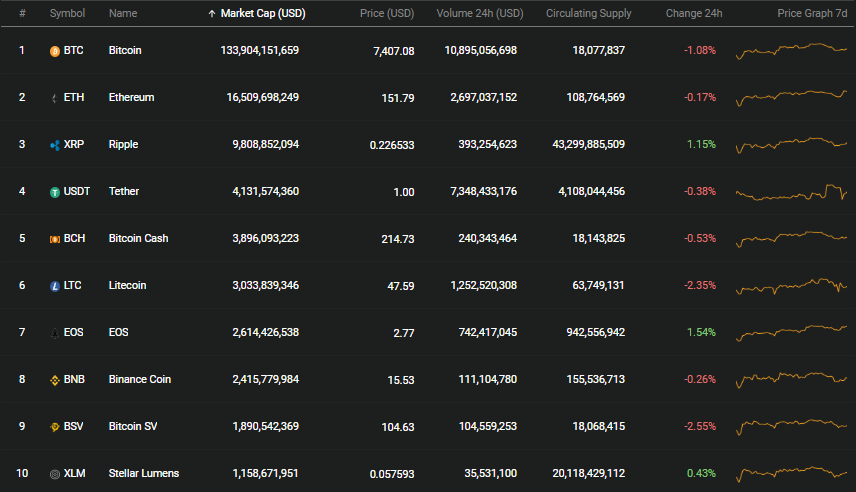The width and height of the screenshot is (856, 492).
Task: Click the Tether USDT coin icon
Action: pos(55,192)
